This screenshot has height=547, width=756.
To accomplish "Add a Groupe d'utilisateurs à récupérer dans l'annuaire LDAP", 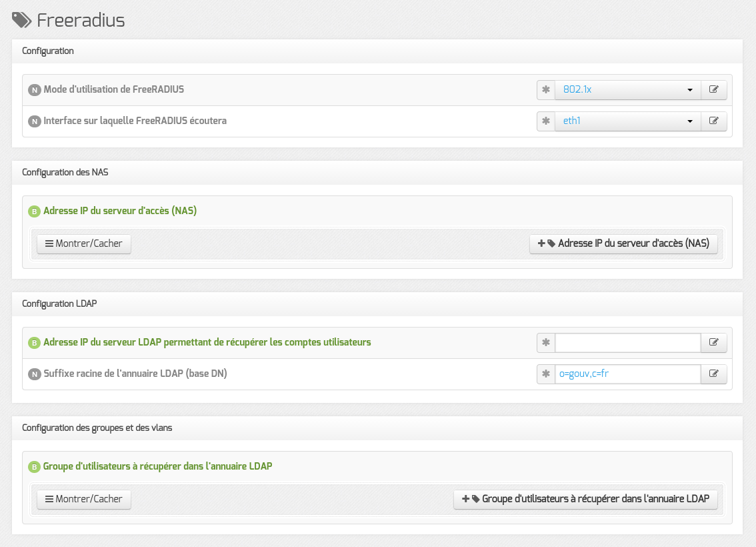I will [585, 499].
